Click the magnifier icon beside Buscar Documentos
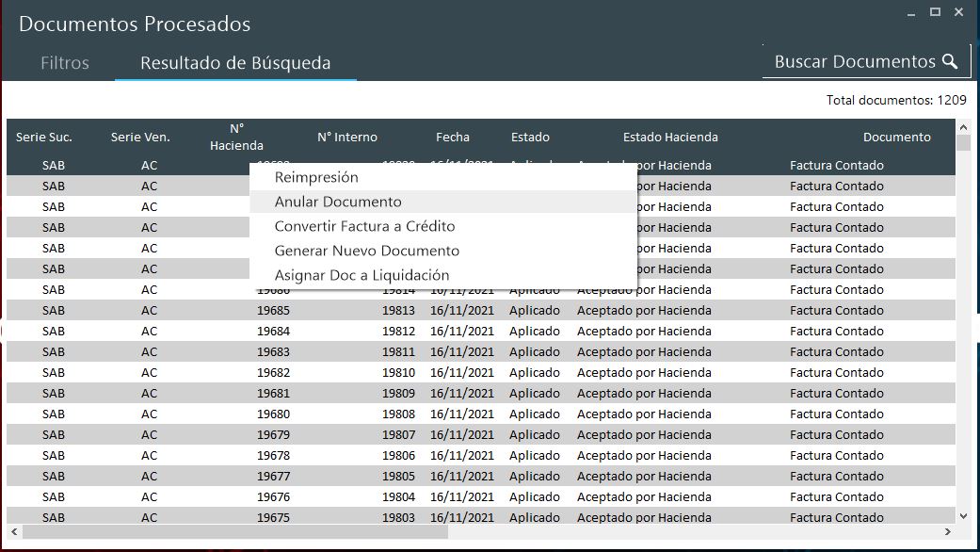This screenshot has height=552, width=980. click(950, 62)
